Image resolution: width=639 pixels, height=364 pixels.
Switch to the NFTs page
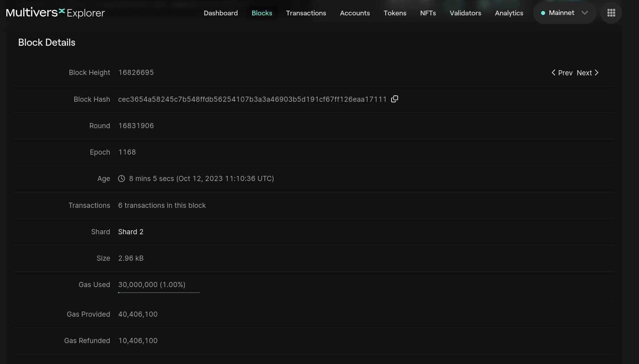click(x=428, y=13)
